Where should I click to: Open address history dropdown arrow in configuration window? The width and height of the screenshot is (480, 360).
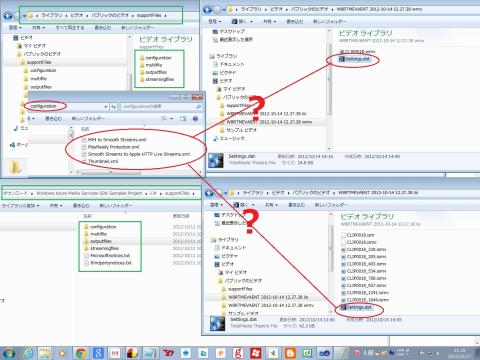[x=106, y=107]
